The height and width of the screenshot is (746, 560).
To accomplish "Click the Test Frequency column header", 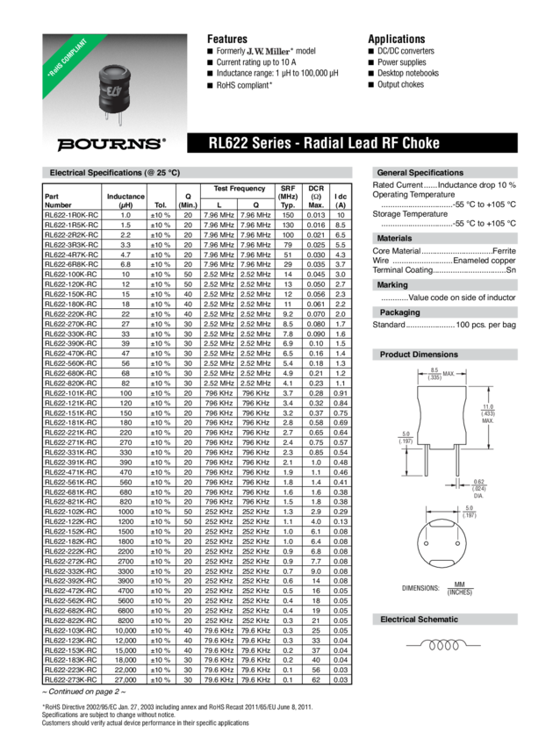I will coord(239,189).
